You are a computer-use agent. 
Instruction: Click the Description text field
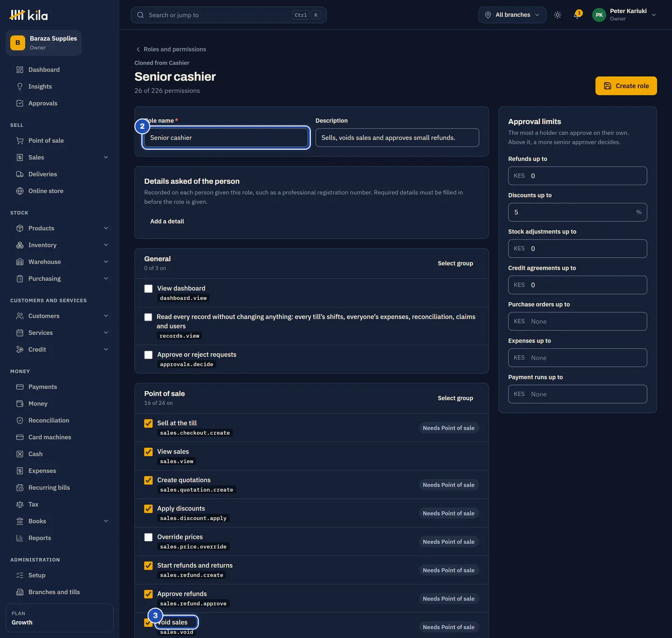click(x=397, y=138)
